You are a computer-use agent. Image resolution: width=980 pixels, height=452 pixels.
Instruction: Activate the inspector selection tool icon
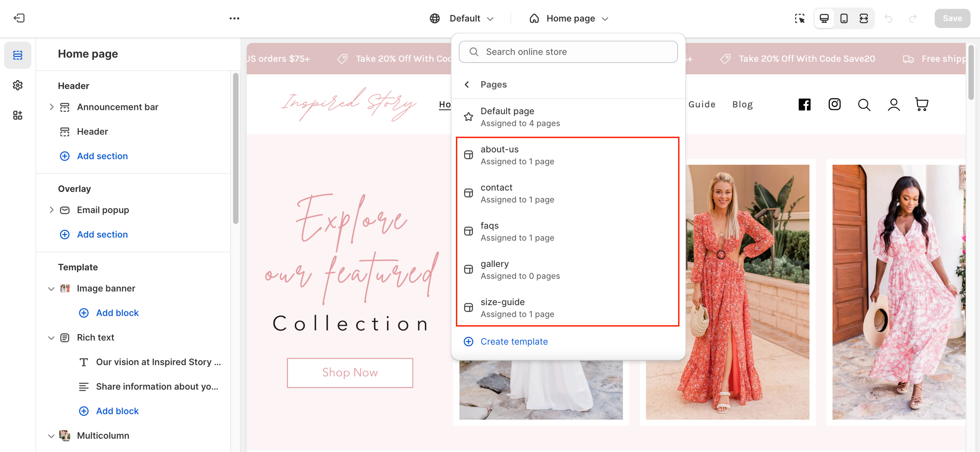point(800,18)
